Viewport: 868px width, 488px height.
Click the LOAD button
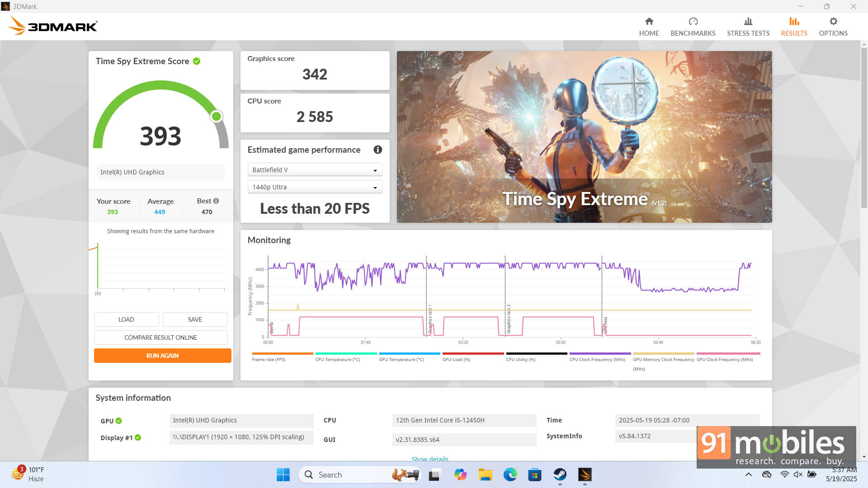pyautogui.click(x=126, y=319)
